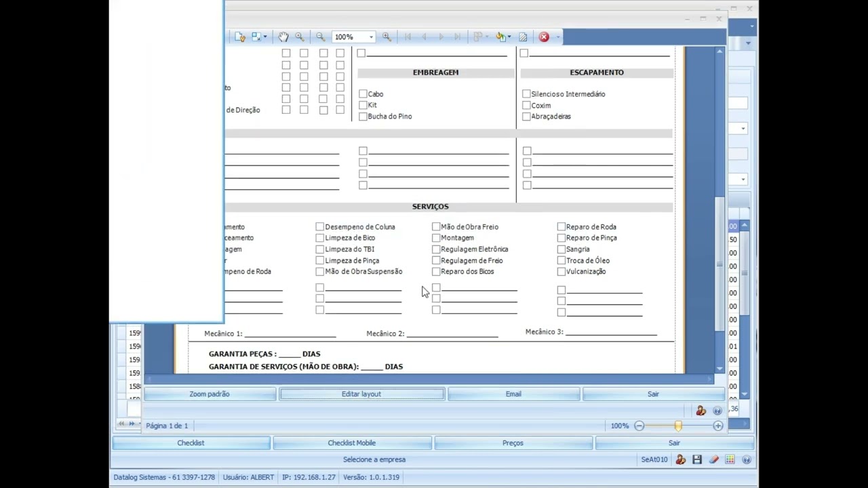
Task: Click the Editar layout button
Action: pos(361,394)
